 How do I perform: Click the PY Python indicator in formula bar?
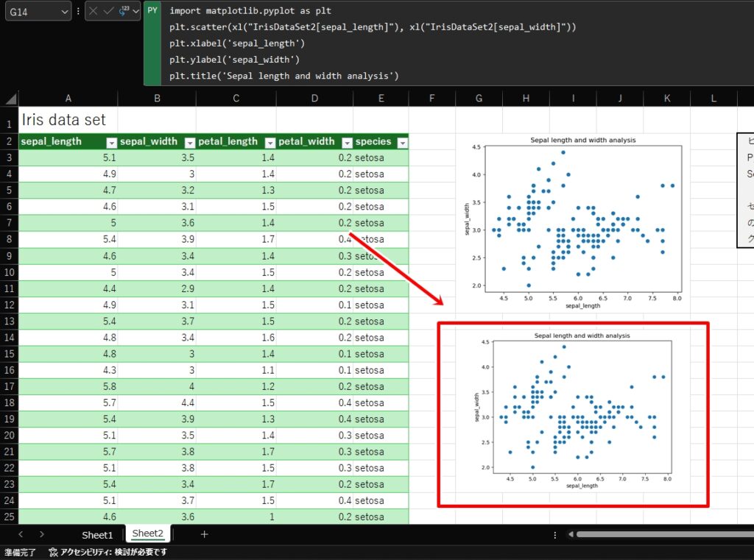(x=152, y=10)
